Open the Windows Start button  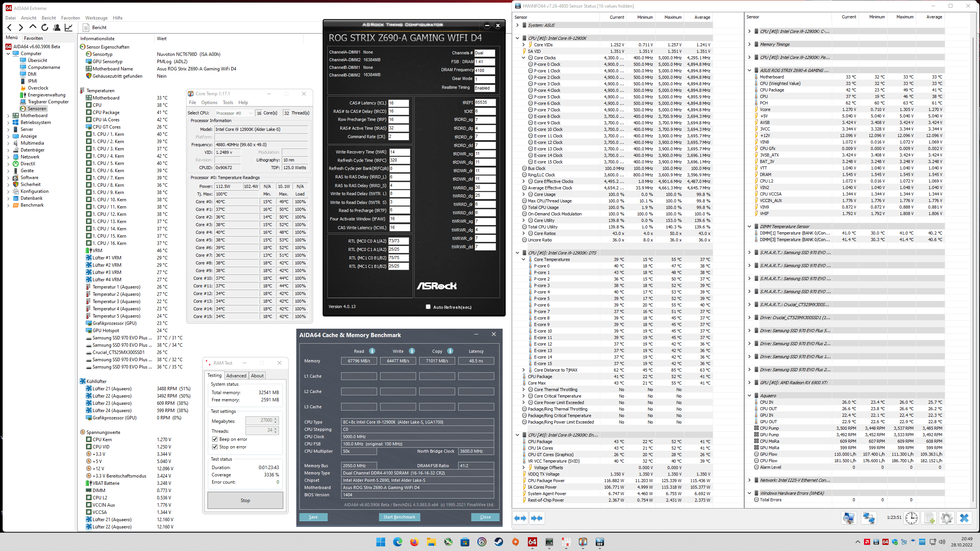381,542
